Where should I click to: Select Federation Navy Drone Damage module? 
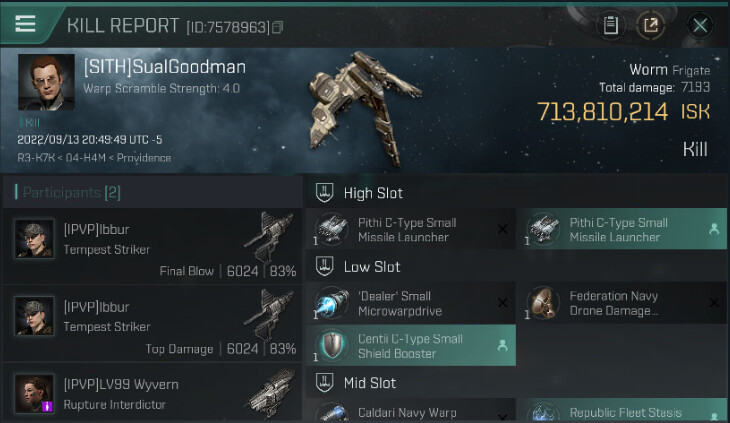[x=622, y=303]
